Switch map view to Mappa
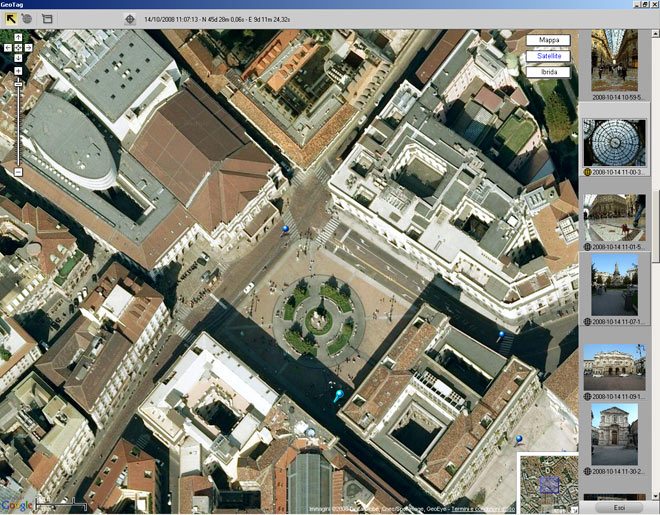This screenshot has height=515, width=660. pyautogui.click(x=549, y=40)
